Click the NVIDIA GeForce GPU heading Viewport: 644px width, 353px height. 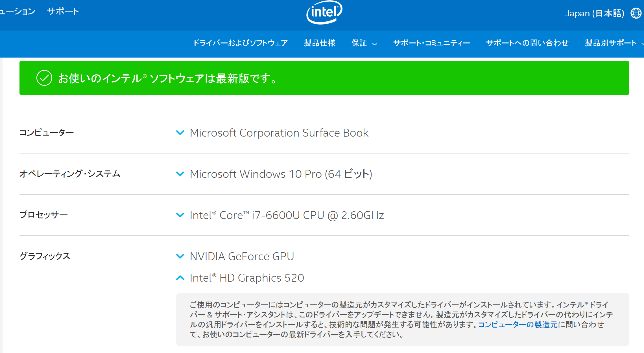tap(242, 256)
